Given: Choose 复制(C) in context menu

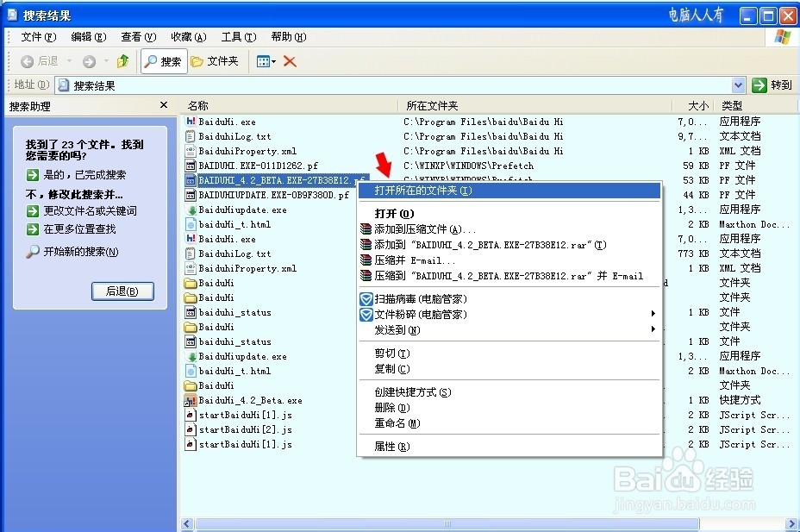Looking at the screenshot, I should click(x=509, y=368).
